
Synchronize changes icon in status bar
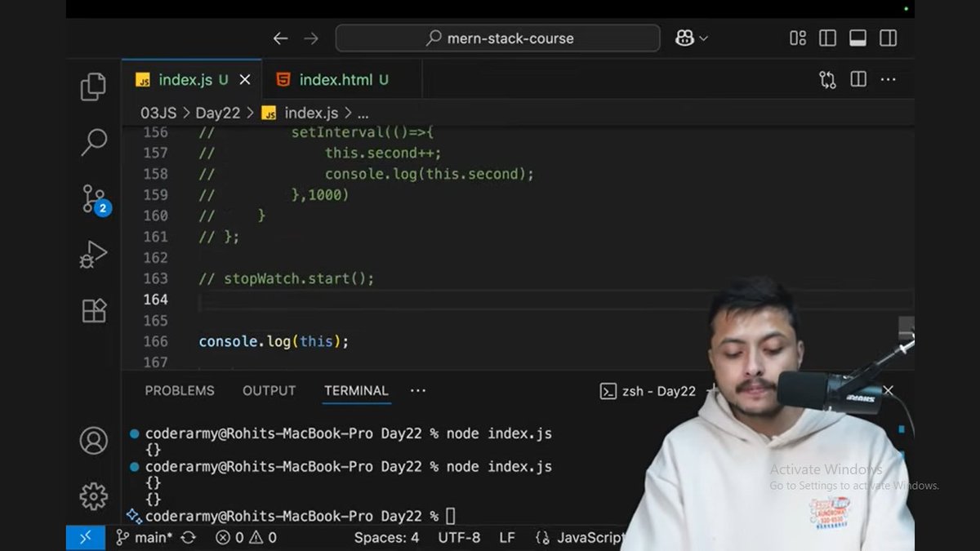click(189, 537)
